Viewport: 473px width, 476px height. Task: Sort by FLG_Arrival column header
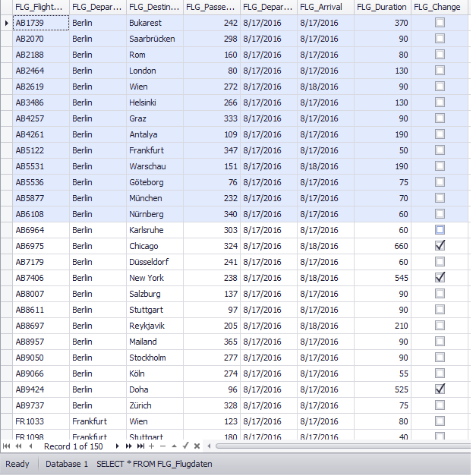pos(326,8)
